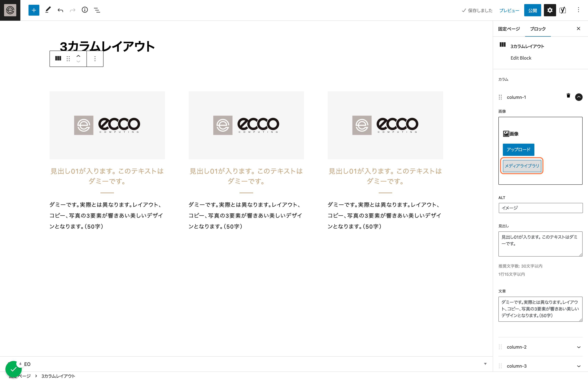Viewport: 588px width, 380px height.
Task: Click the プレビュー link
Action: 509,10
